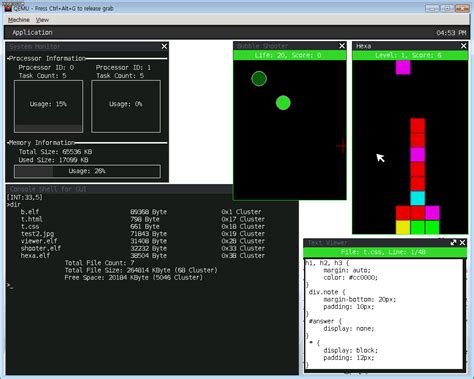Click the Console Shell for GUI title bar
The image size is (474, 379).
(119, 189)
